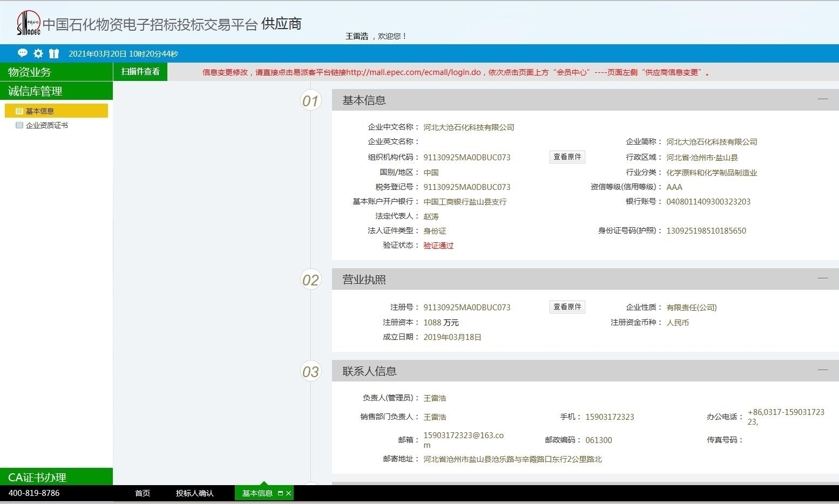The width and height of the screenshot is (839, 504).
Task: Click 查看原件 next to 组织机构代码
Action: click(567, 157)
